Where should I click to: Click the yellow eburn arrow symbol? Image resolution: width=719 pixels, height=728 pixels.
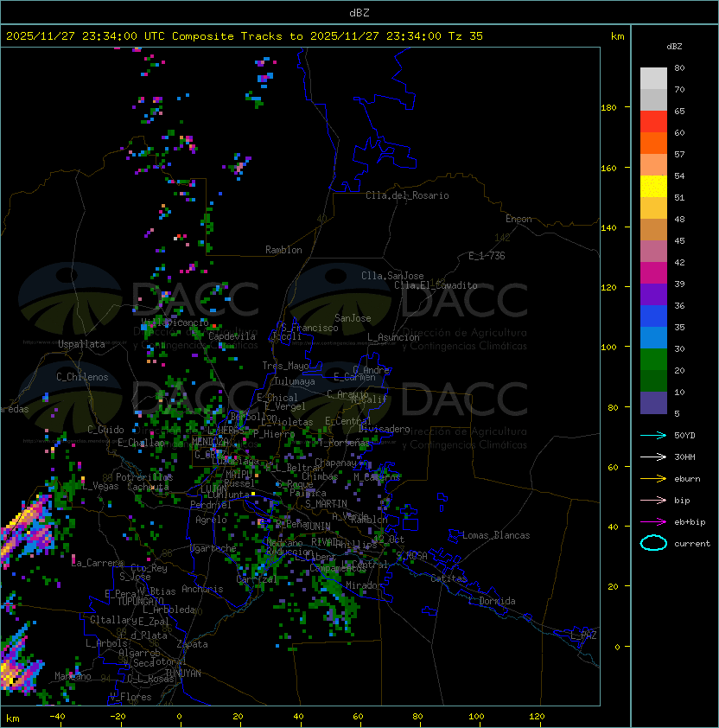pyautogui.click(x=653, y=479)
